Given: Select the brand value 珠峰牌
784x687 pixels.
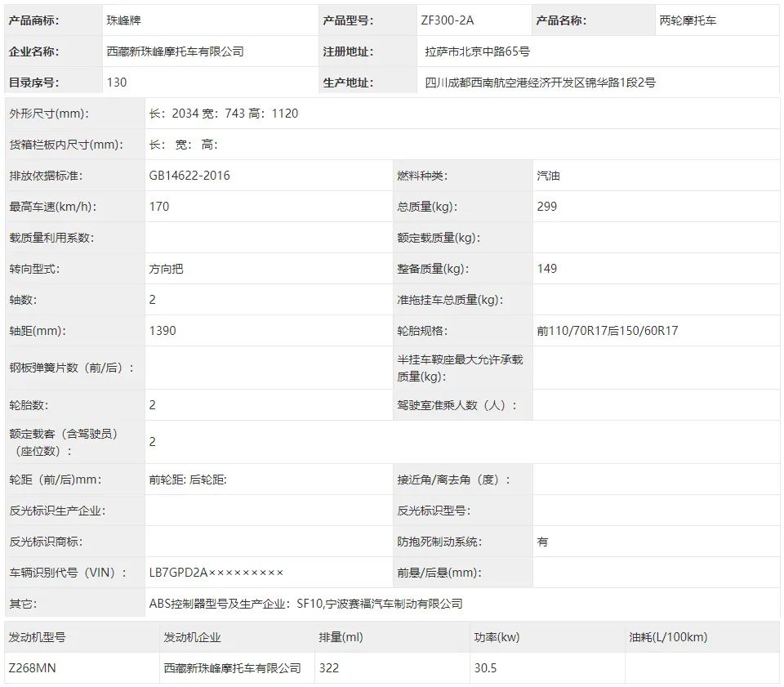Looking at the screenshot, I should point(124,20).
